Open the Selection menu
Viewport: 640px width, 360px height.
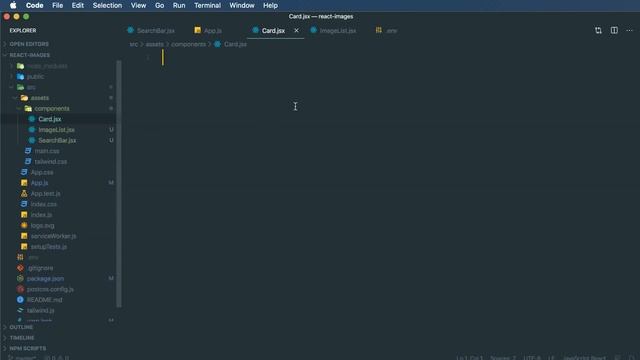click(x=107, y=5)
